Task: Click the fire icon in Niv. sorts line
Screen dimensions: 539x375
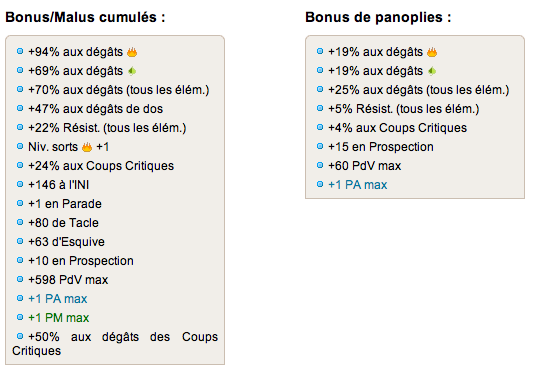Action: pyautogui.click(x=87, y=147)
